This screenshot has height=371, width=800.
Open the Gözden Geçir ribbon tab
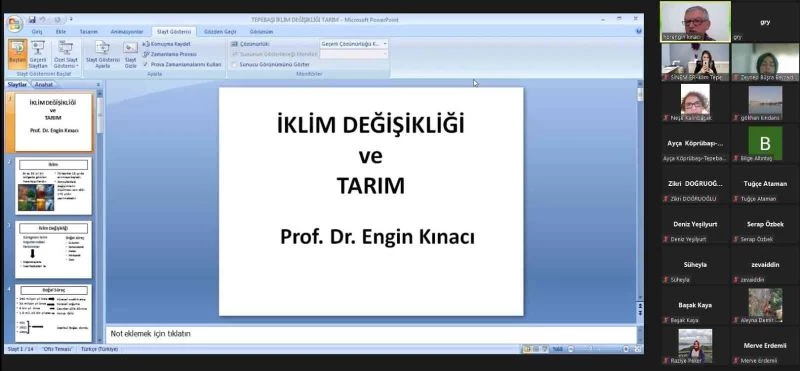point(220,32)
